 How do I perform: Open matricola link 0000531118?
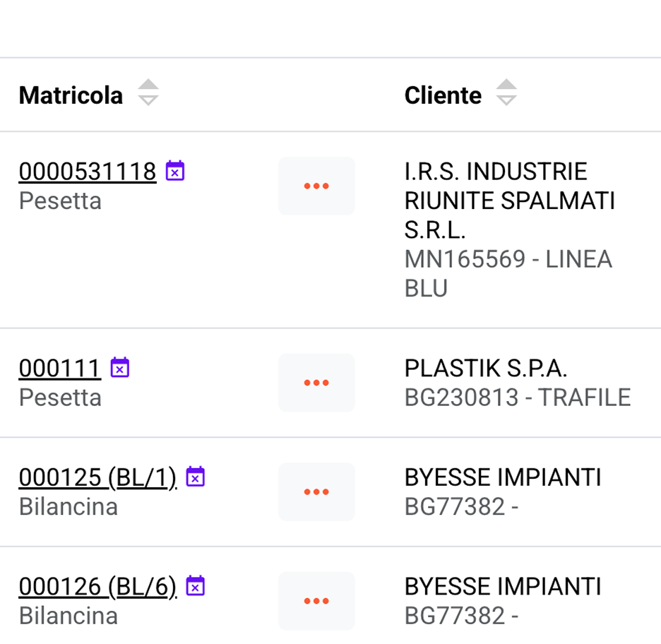coord(88,172)
